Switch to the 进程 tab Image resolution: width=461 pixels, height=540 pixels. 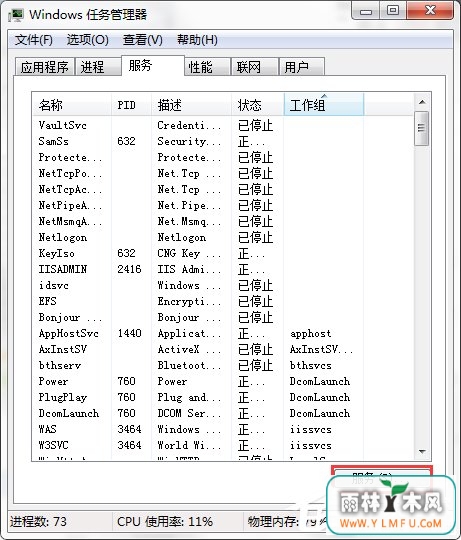98,67
